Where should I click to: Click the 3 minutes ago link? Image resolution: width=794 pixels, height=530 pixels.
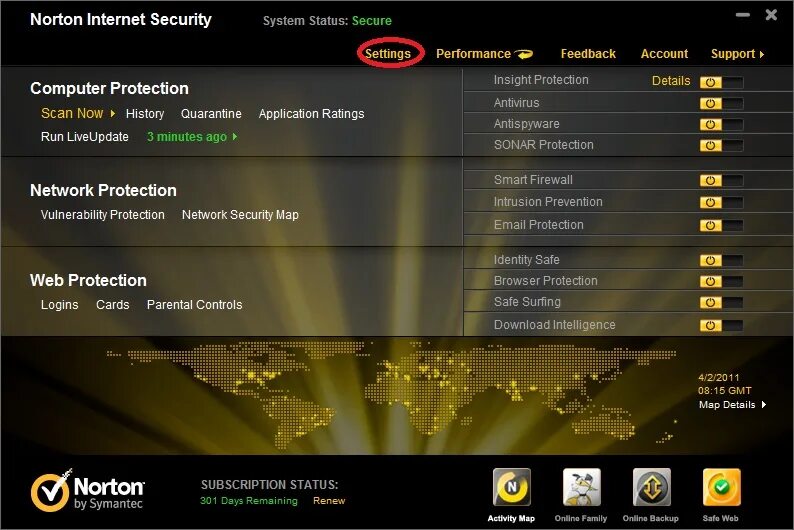[x=187, y=137]
